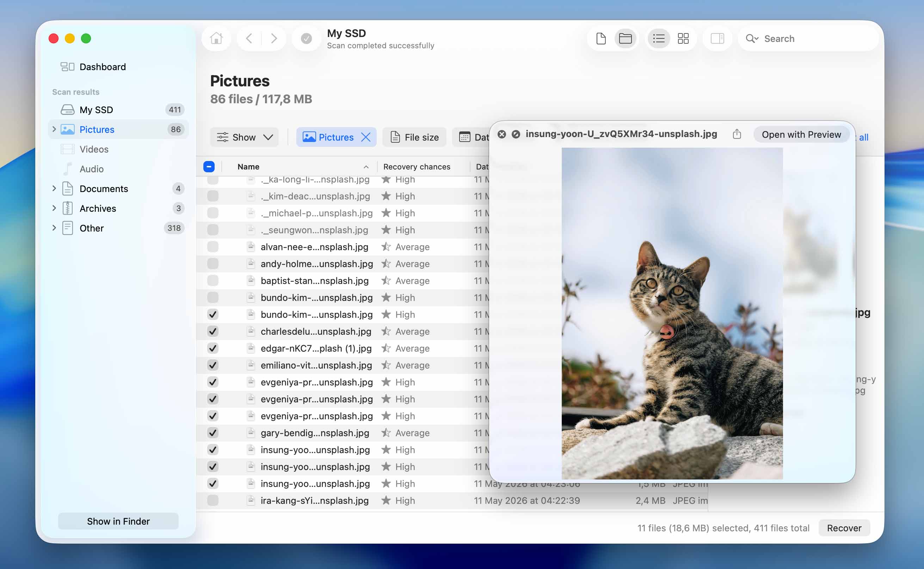Click the scan status checkmark icon

click(306, 38)
